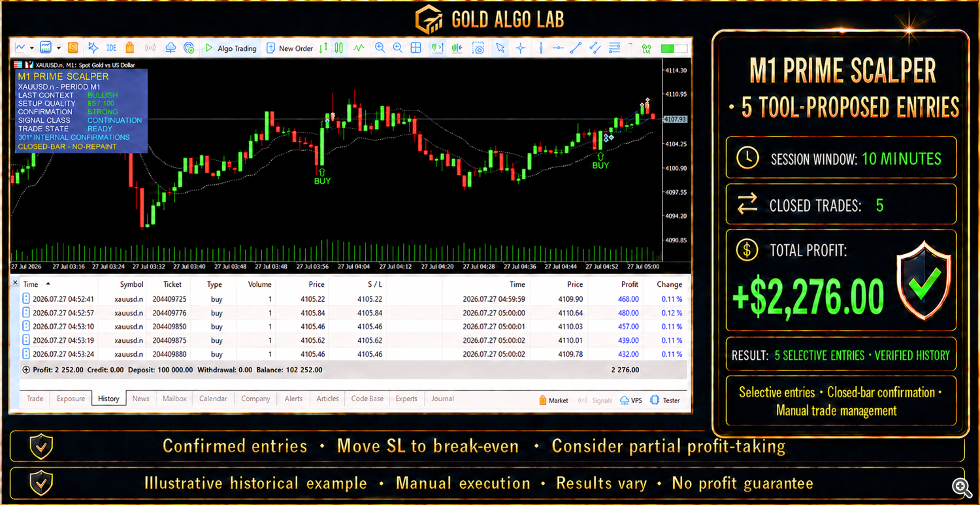Expand the dropdown arrow beside indicators icon
This screenshot has height=505, width=980.
click(58, 48)
